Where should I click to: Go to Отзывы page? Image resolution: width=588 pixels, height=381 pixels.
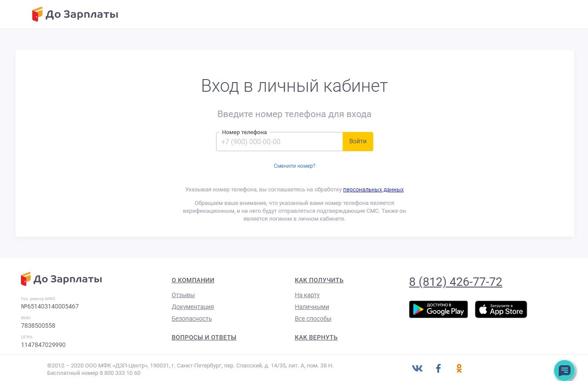183,295
